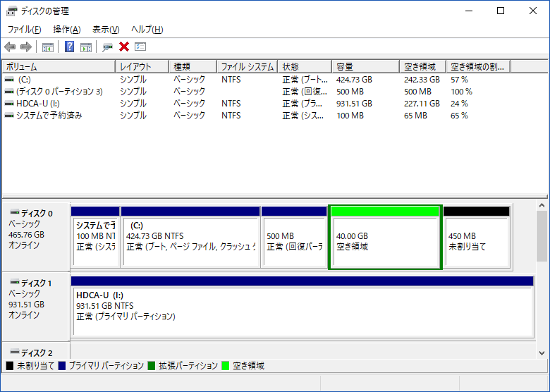Select 500 MB recovery partition block
The width and height of the screenshot is (550, 392).
[x=294, y=237]
